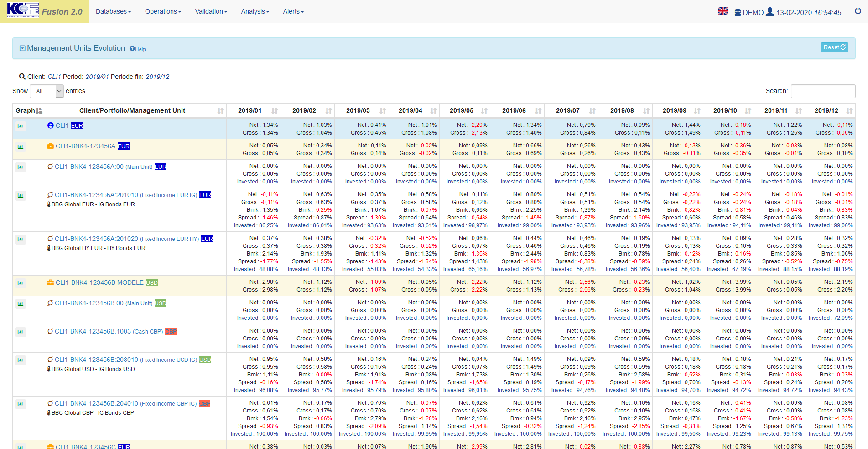Open the Validation menu
Image resolution: width=868 pixels, height=449 pixels.
pos(211,12)
